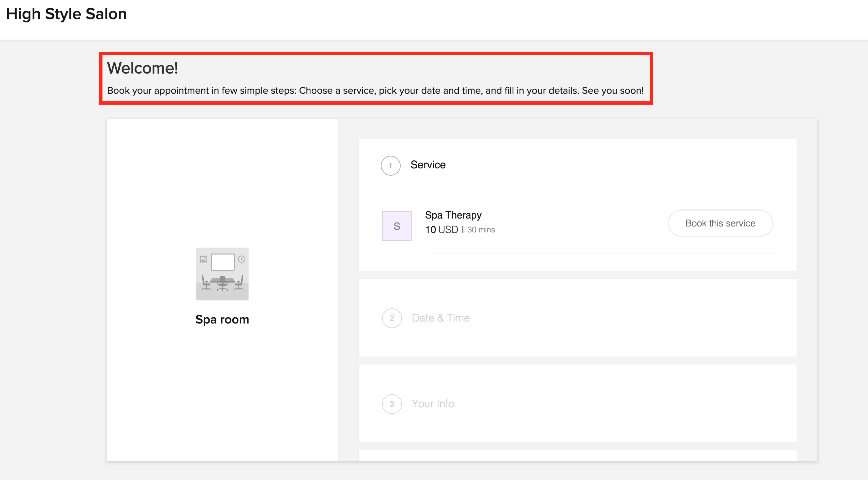Click the High Style Salon title
The height and width of the screenshot is (480, 868).
(66, 14)
